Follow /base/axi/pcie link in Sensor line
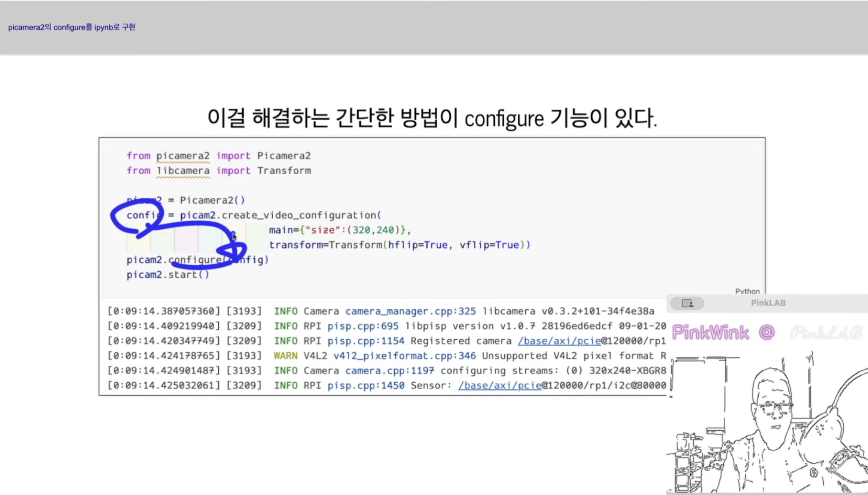 tap(499, 385)
